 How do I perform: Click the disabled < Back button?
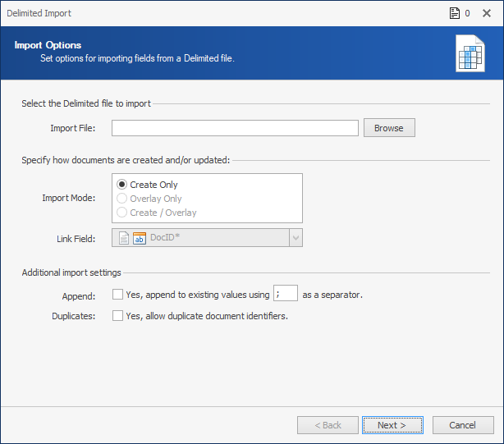(x=328, y=425)
